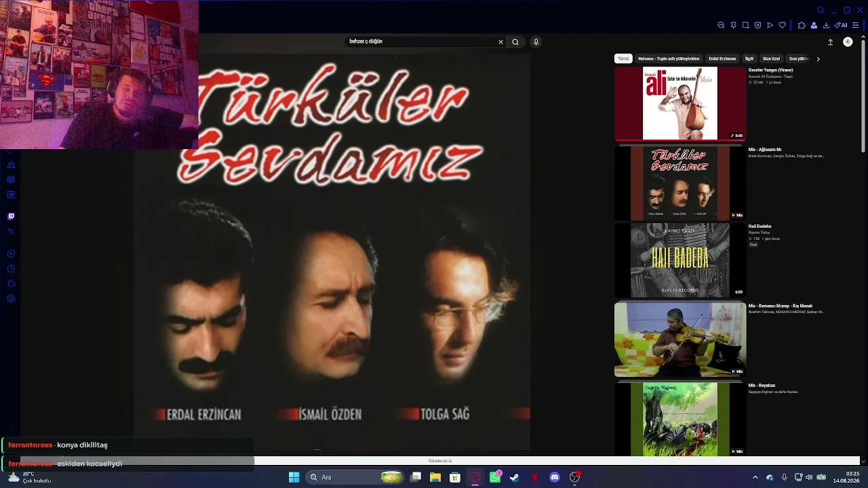Image resolution: width=868 pixels, height=488 pixels.
Task: Switch to Opera GX on the taskbar
Action: [475, 477]
